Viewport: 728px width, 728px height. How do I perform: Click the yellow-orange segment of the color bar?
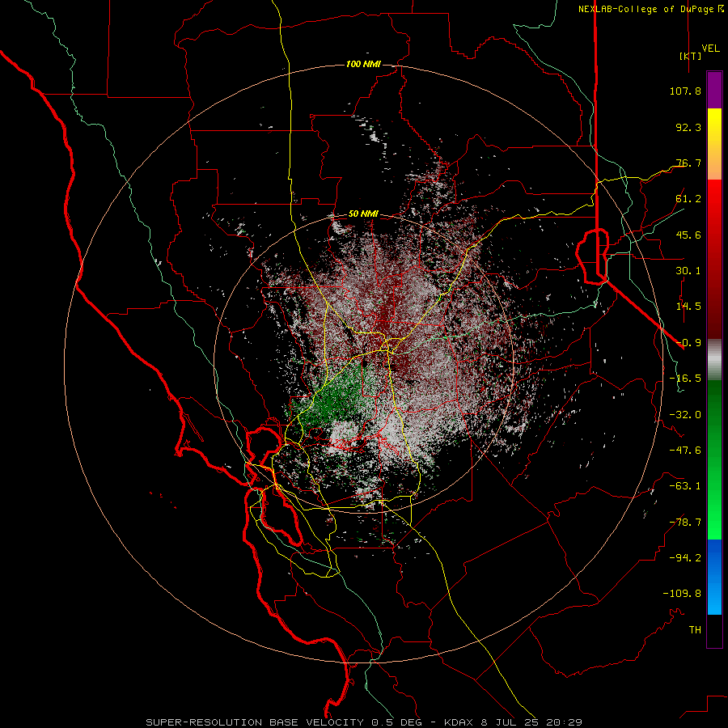(714, 144)
